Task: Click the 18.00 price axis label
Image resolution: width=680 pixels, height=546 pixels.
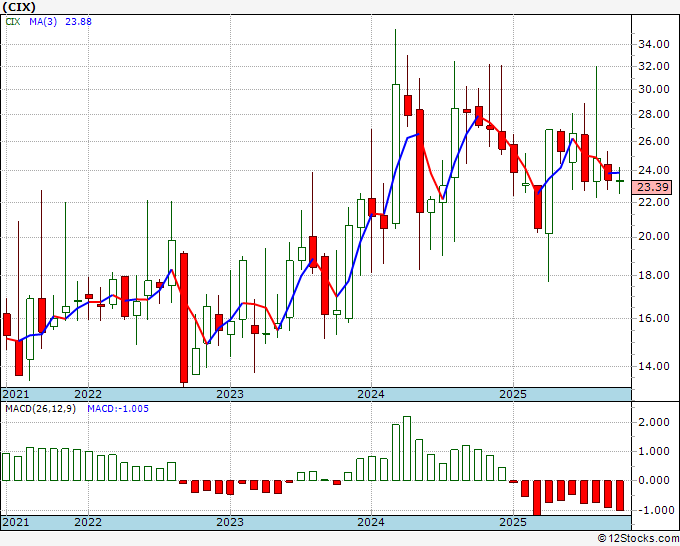Action: pyautogui.click(x=654, y=275)
